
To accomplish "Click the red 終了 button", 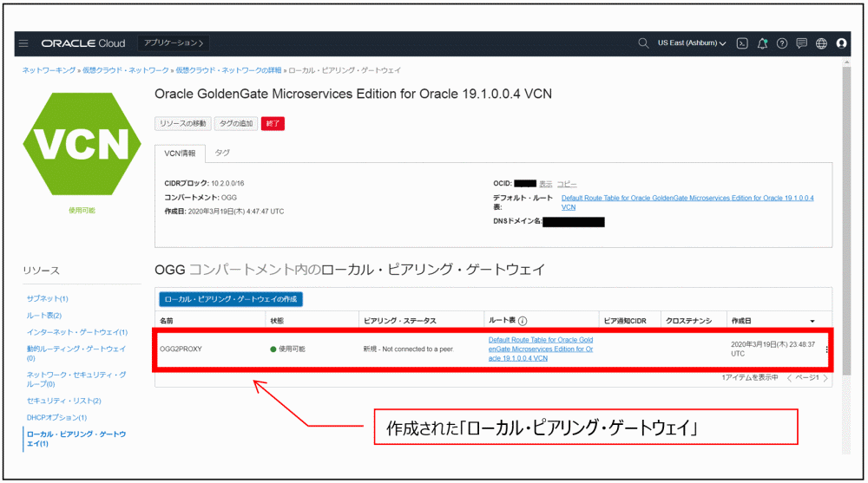I will click(x=273, y=123).
